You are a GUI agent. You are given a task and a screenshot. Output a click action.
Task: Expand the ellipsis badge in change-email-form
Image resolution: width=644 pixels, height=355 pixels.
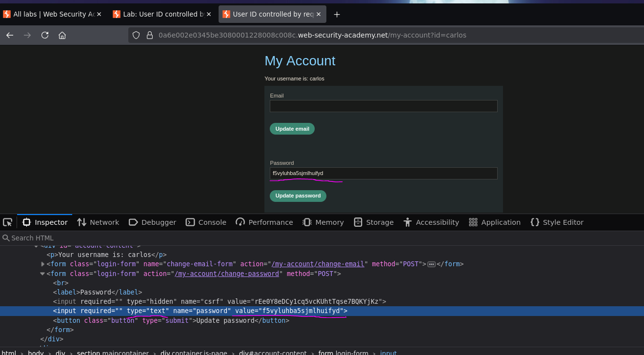[x=431, y=264]
